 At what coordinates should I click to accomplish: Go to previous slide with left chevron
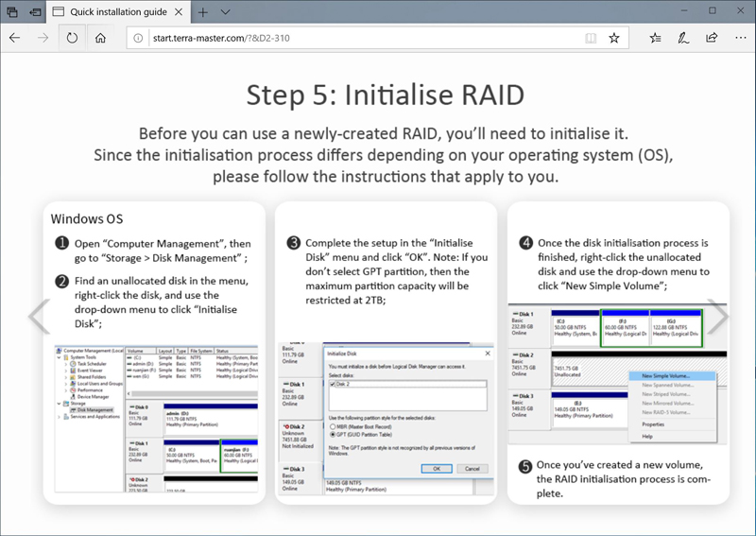39,317
